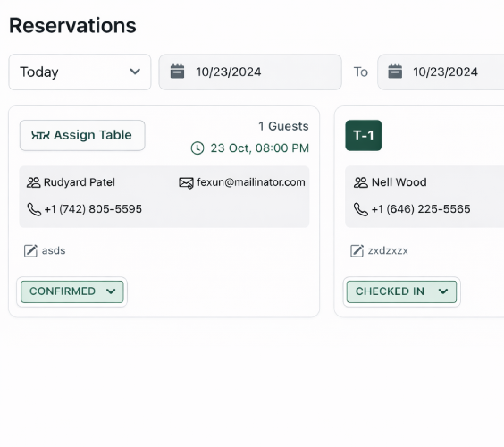Click the guest icon beside Nell Wood
This screenshot has height=447, width=504.
(361, 182)
